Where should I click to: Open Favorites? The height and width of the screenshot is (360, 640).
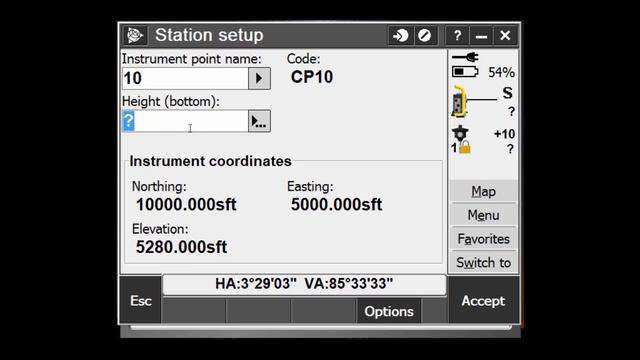(483, 238)
